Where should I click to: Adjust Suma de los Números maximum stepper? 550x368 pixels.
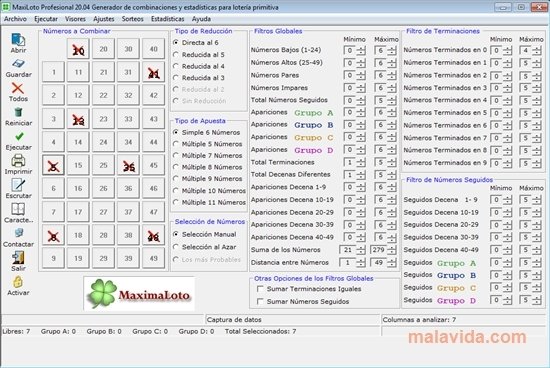392,250
